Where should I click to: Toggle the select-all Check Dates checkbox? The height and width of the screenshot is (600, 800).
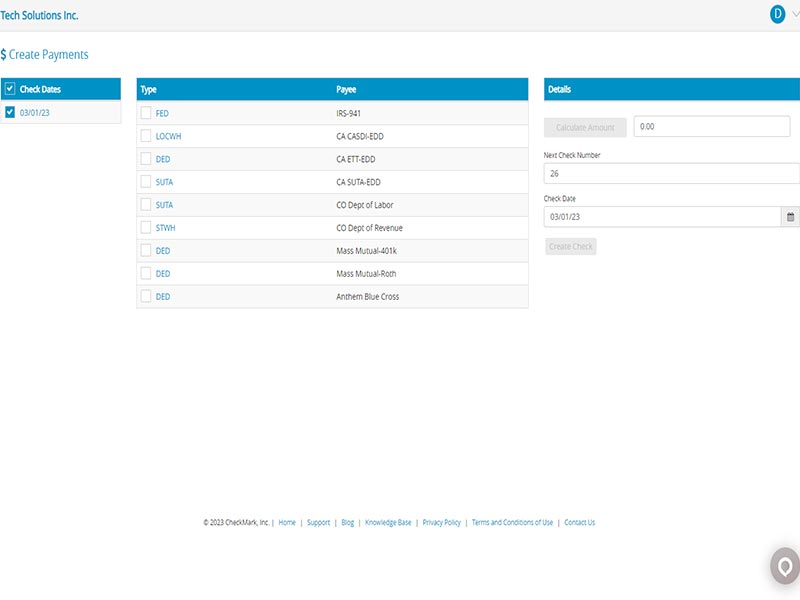click(x=10, y=89)
